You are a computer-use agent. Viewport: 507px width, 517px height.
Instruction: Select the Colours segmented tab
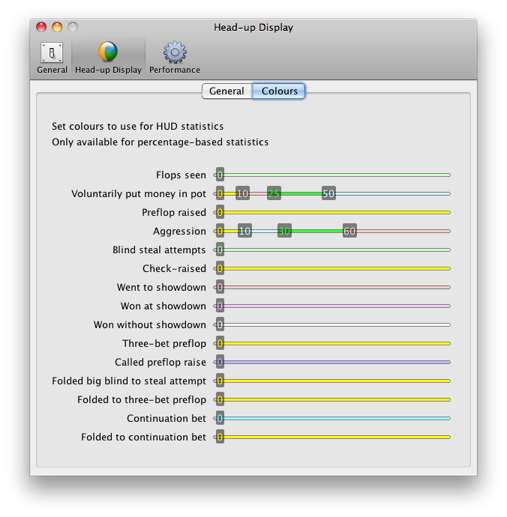pos(279,91)
